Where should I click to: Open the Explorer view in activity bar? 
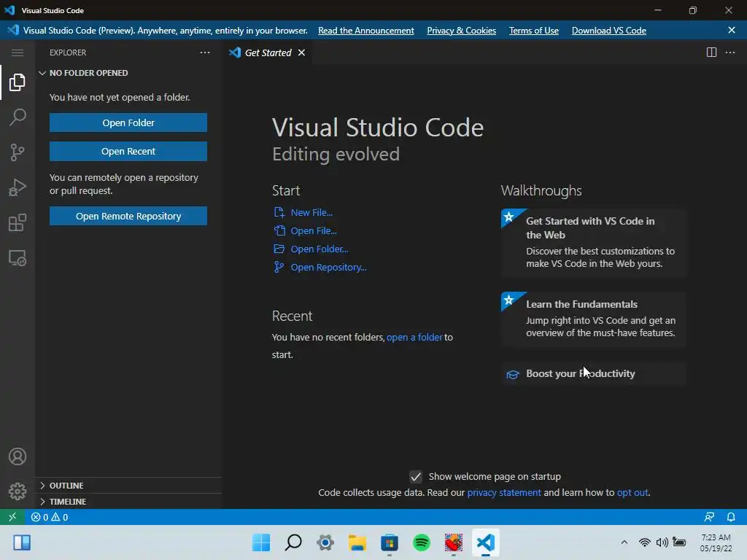click(18, 82)
